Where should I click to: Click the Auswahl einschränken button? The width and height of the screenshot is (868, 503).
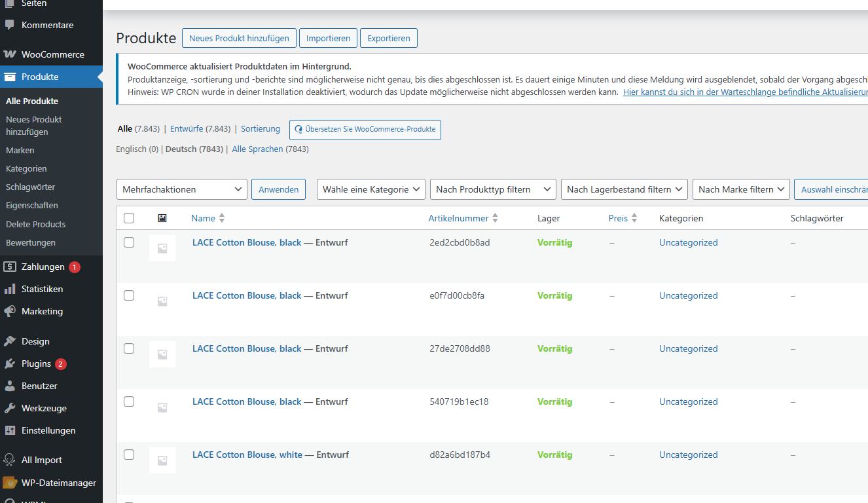pos(831,189)
